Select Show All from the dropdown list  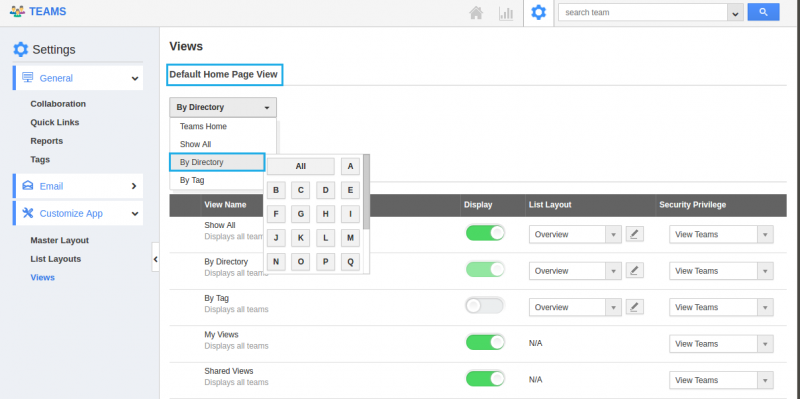click(223, 144)
